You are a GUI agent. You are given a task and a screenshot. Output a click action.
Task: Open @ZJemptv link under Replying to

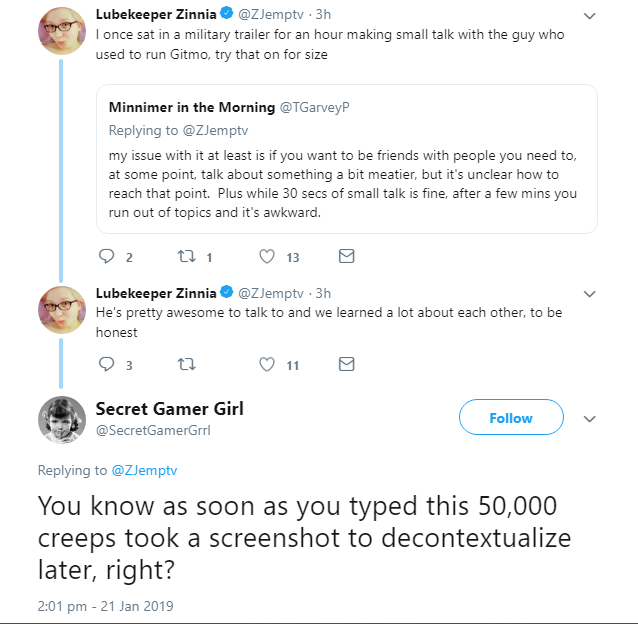pos(144,470)
